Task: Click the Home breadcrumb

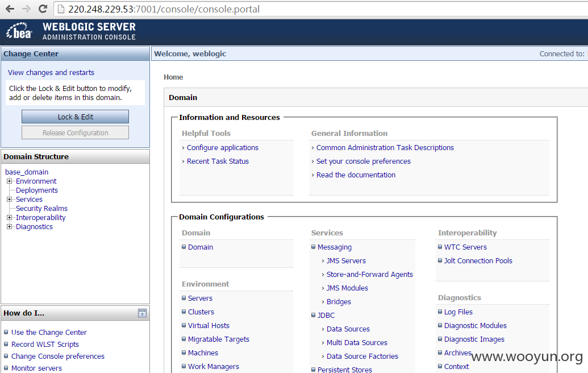Action: pyautogui.click(x=173, y=77)
